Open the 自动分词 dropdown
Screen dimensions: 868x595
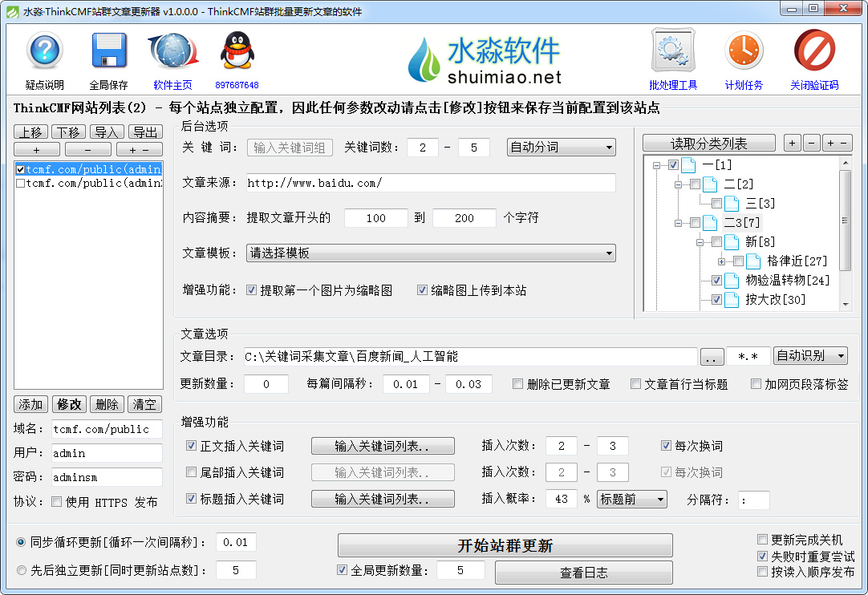click(561, 148)
